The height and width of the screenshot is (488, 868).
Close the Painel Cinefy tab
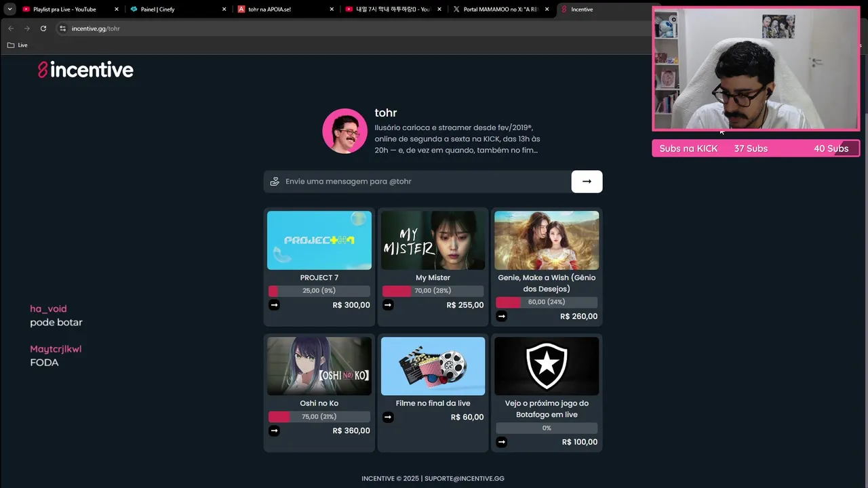pyautogui.click(x=224, y=9)
